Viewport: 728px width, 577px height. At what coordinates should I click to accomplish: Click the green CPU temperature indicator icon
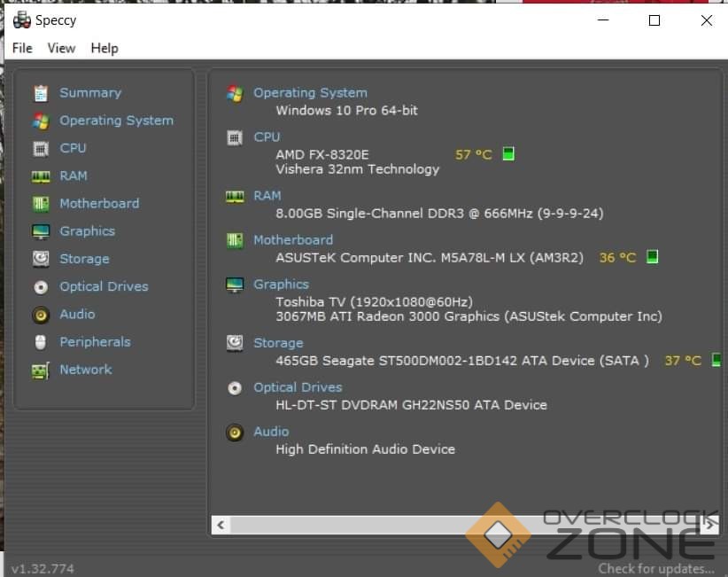(x=508, y=153)
